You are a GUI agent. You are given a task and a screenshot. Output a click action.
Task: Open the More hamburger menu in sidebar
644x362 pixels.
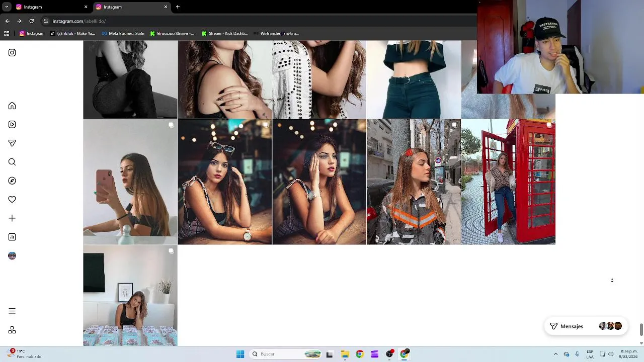pyautogui.click(x=12, y=311)
